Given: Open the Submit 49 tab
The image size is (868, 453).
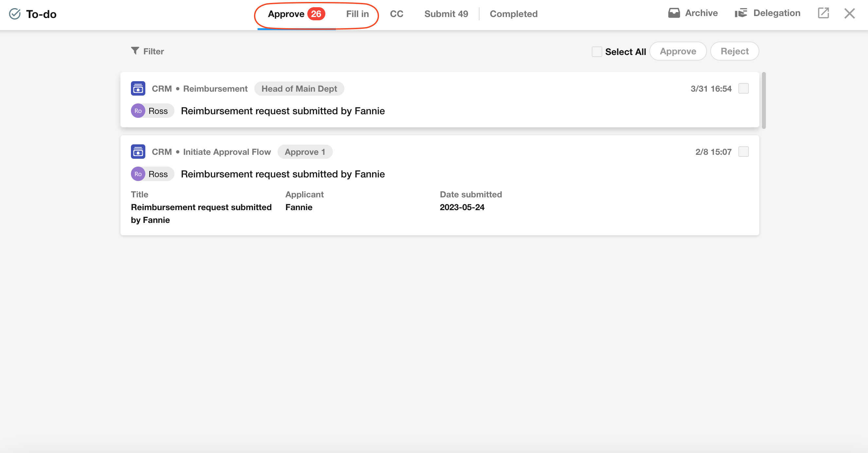Looking at the screenshot, I should (x=446, y=14).
